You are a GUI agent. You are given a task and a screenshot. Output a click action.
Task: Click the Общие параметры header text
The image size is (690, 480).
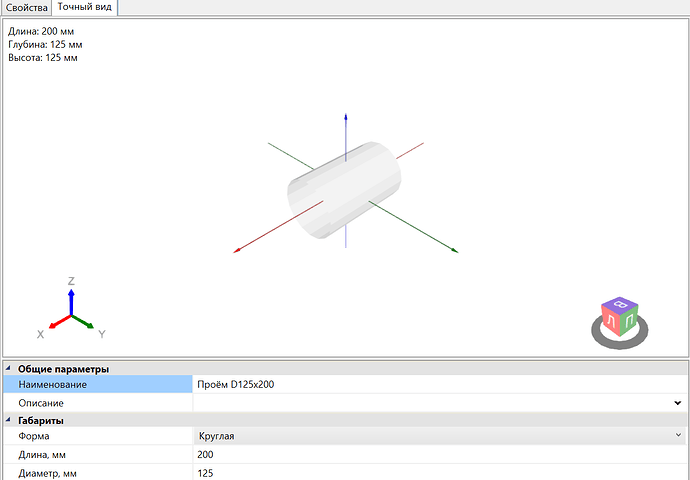[63, 369]
